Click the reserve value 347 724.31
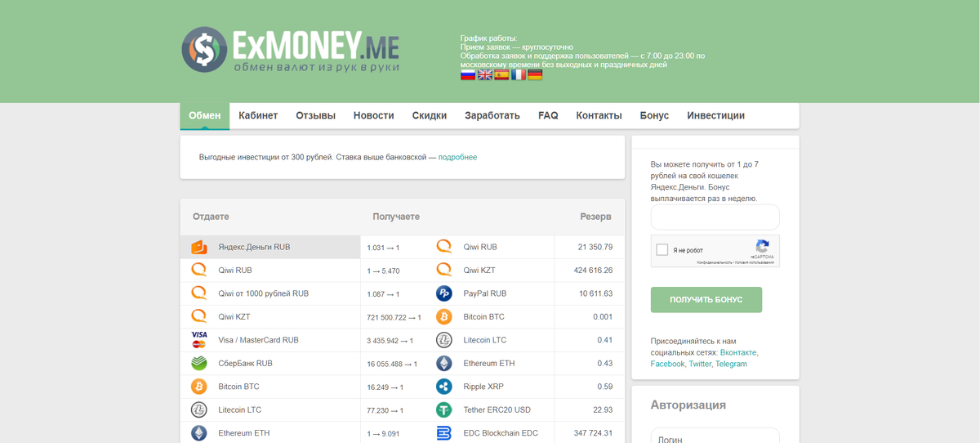Image resolution: width=980 pixels, height=443 pixels. [594, 433]
